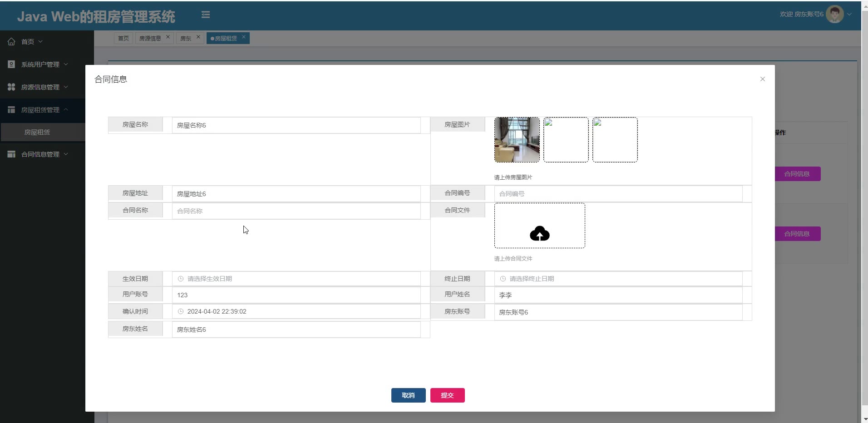Click the 房屋地址 input field
Viewport: 868px width, 423px height.
click(x=296, y=194)
